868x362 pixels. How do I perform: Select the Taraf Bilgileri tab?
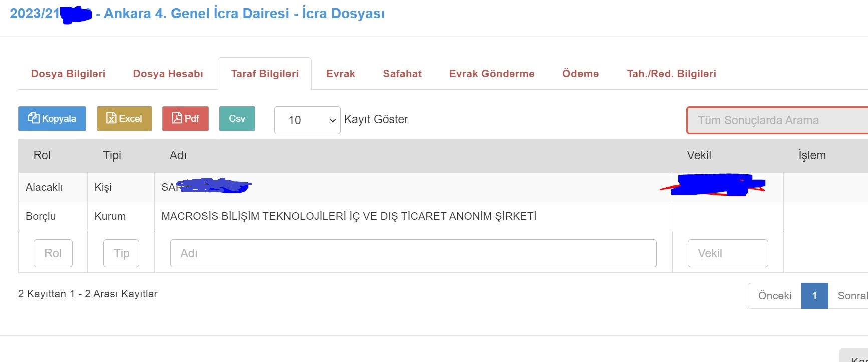point(264,74)
